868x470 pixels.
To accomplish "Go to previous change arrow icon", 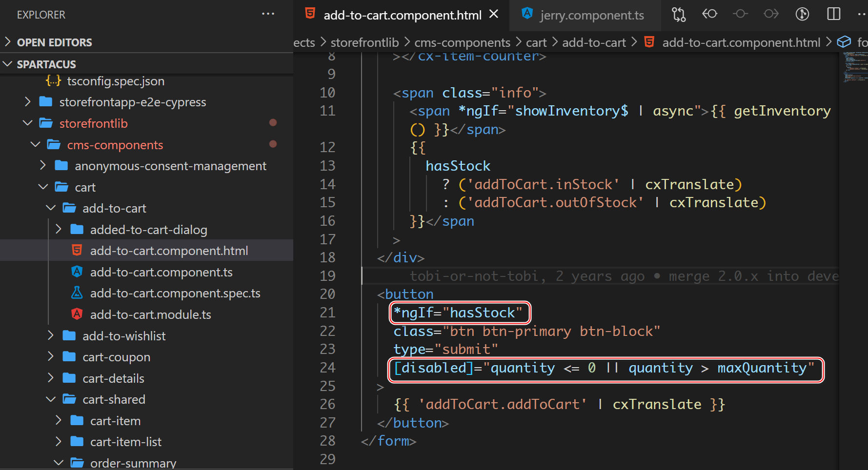I will [709, 14].
